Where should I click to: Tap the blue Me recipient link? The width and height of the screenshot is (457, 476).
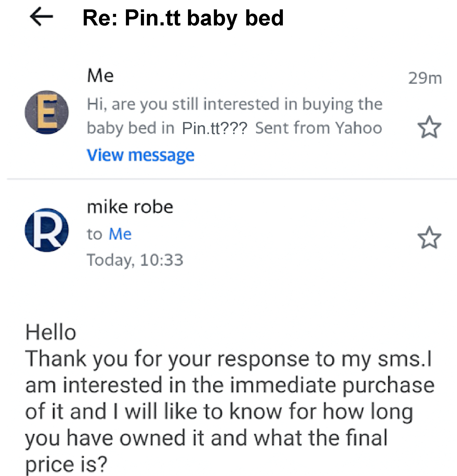(x=120, y=234)
